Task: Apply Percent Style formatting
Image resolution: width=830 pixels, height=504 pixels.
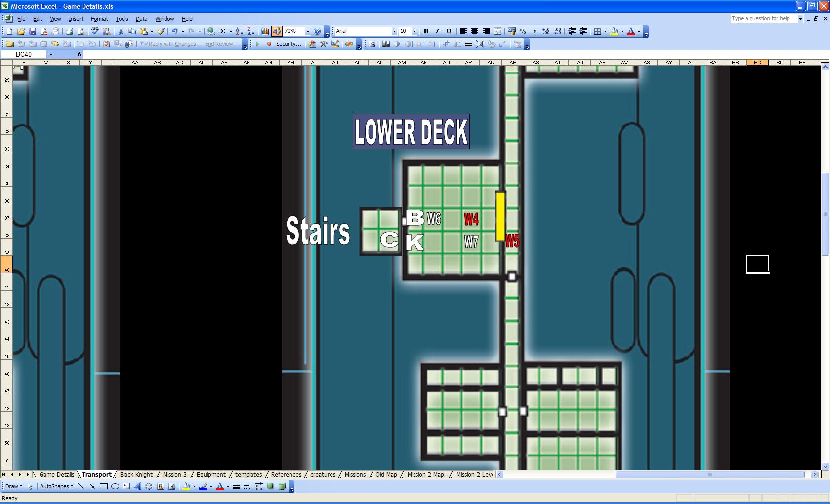Action: pos(523,31)
